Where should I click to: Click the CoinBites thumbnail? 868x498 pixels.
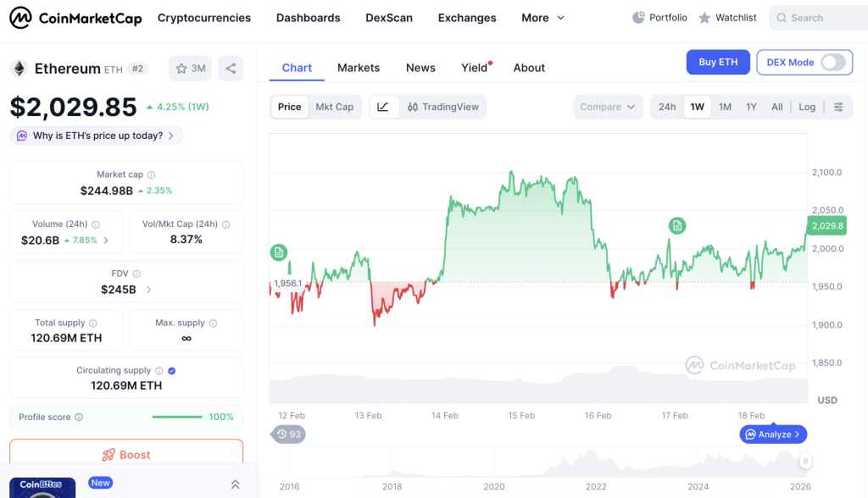(x=42, y=488)
